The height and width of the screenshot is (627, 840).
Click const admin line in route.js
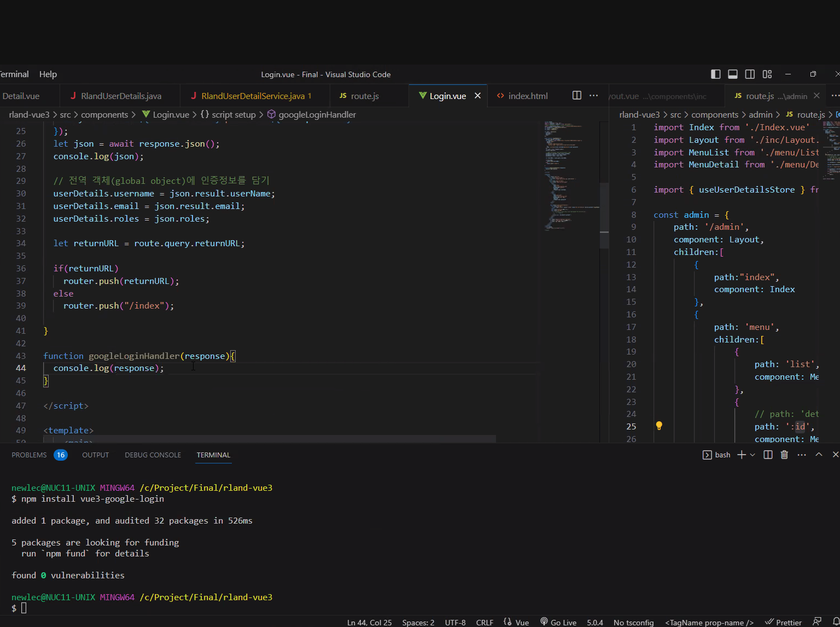pyautogui.click(x=691, y=214)
